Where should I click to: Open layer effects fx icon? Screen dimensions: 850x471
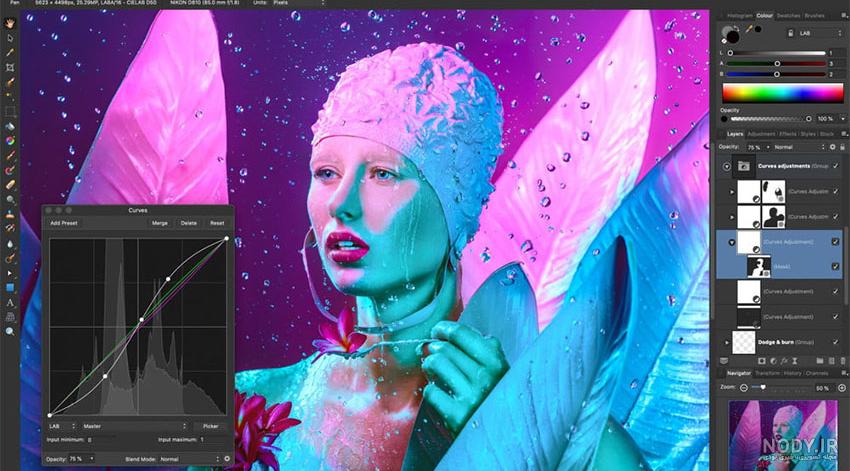tap(784, 361)
